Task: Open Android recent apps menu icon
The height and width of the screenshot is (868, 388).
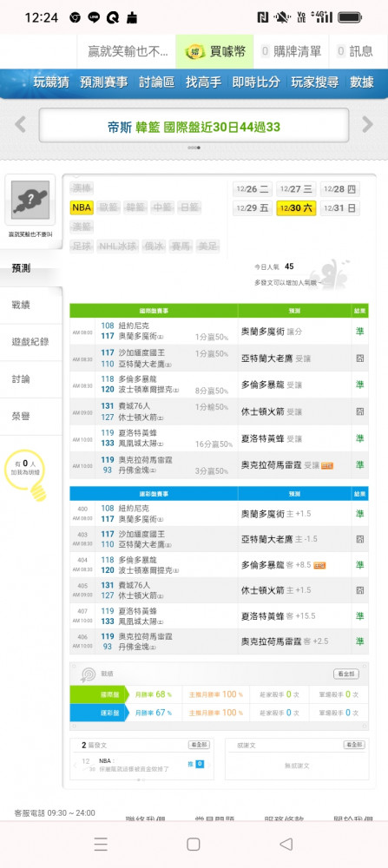Action: click(101, 844)
